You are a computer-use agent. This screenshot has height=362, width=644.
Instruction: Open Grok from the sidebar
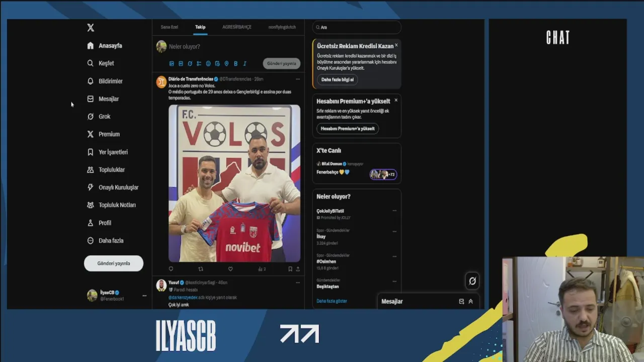(x=99, y=117)
